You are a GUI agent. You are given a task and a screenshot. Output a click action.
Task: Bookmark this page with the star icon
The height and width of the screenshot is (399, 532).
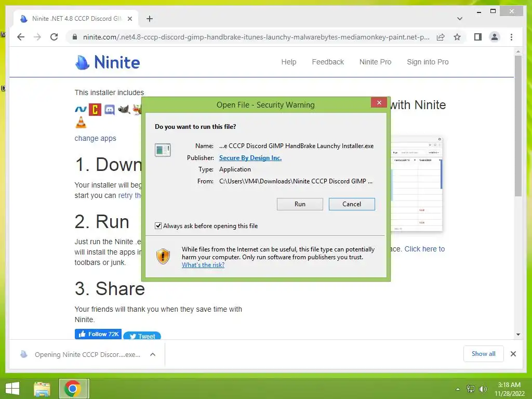tap(457, 37)
